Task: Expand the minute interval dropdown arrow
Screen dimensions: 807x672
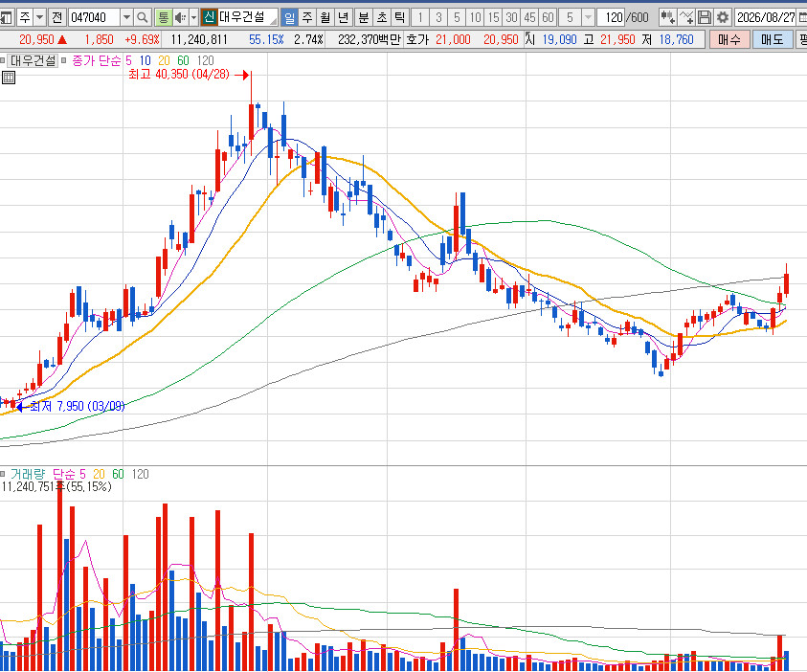Action: tap(588, 18)
